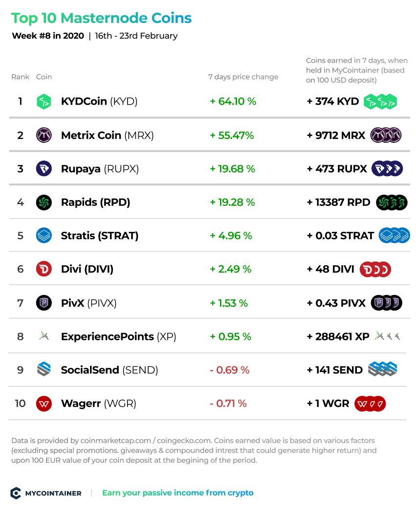Select the + 288461 XP earned value
The width and height of the screenshot is (420, 516).
pos(338,337)
